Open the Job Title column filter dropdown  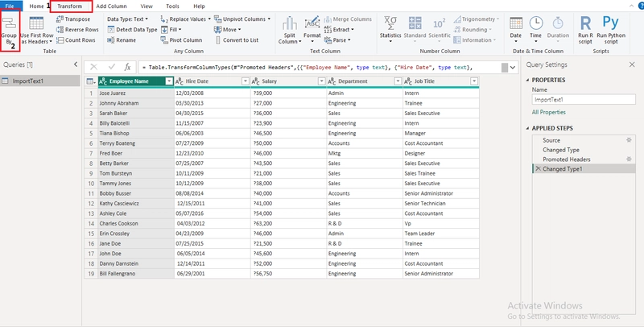tap(474, 81)
